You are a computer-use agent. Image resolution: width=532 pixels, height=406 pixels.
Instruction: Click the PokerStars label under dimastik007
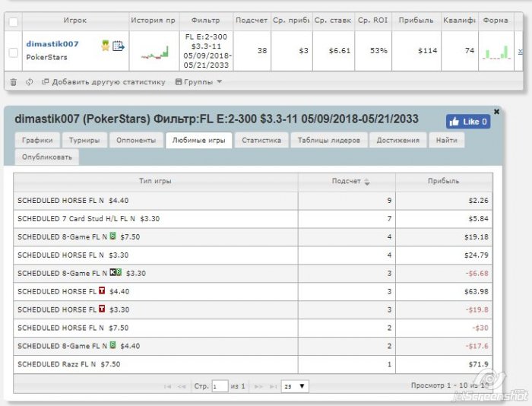tap(46, 57)
